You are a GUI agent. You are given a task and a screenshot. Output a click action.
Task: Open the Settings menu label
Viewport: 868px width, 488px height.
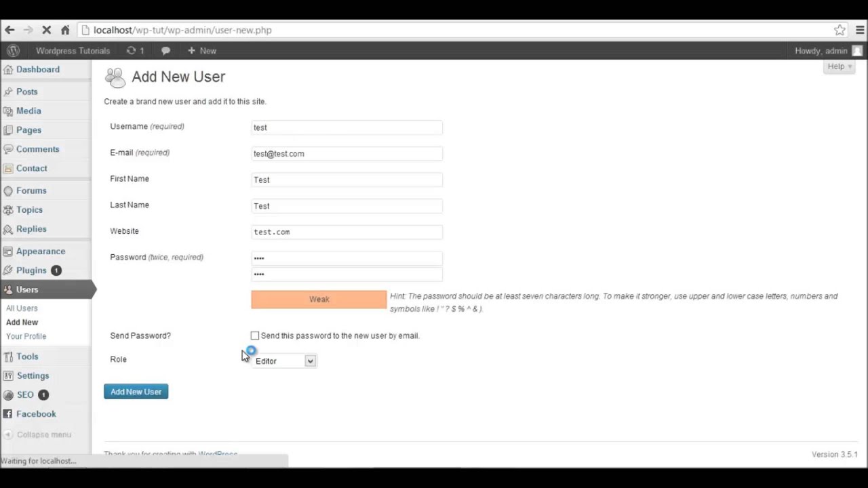click(33, 375)
